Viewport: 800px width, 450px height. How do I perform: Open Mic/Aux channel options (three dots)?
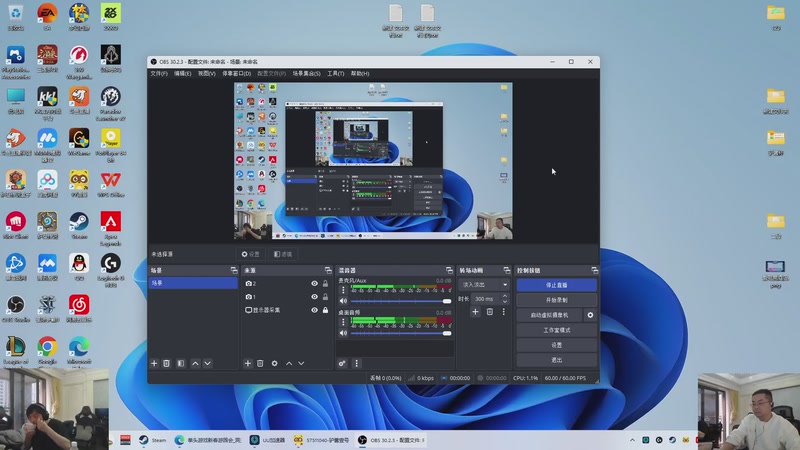click(x=343, y=290)
